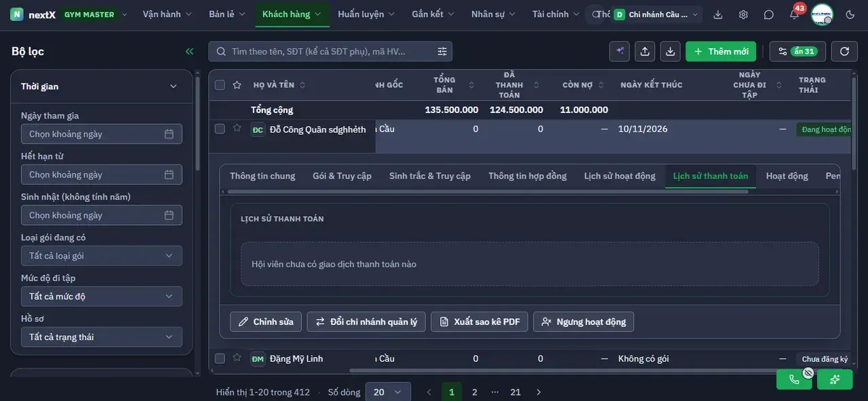Tick the checkbox for Đặng Mỹ Linh
The height and width of the screenshot is (401, 868).
tap(220, 358)
